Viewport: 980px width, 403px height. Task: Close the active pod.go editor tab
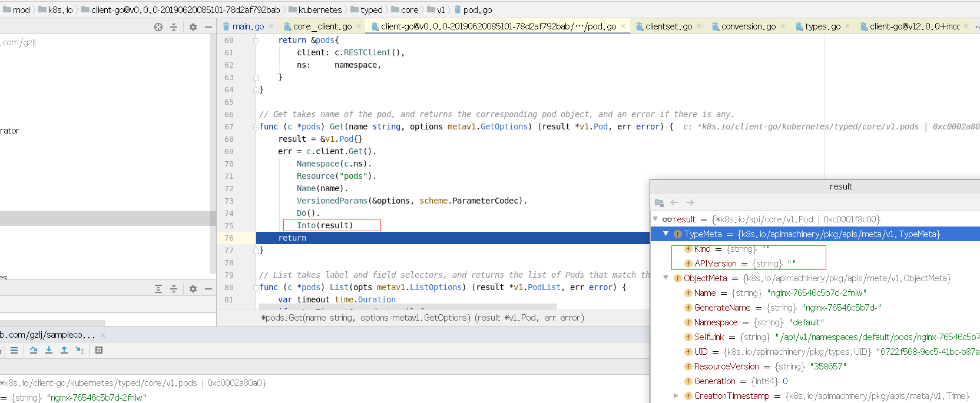(x=623, y=26)
